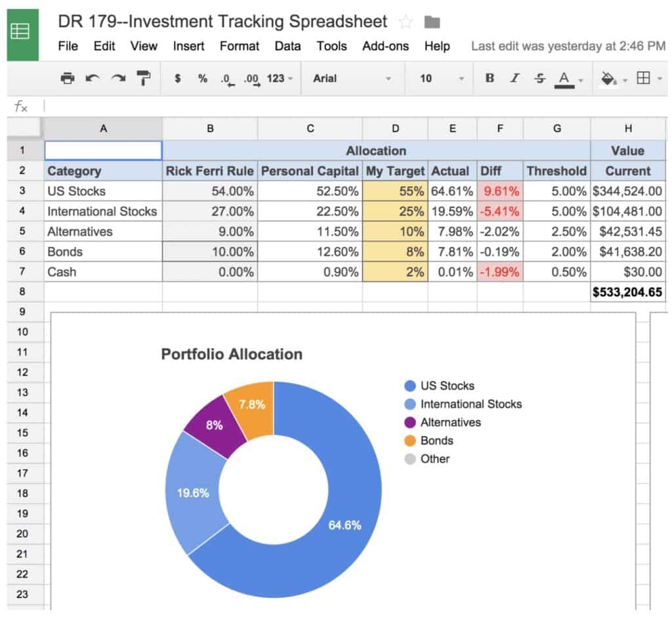Undo the last action
672x621 pixels.
[93, 78]
